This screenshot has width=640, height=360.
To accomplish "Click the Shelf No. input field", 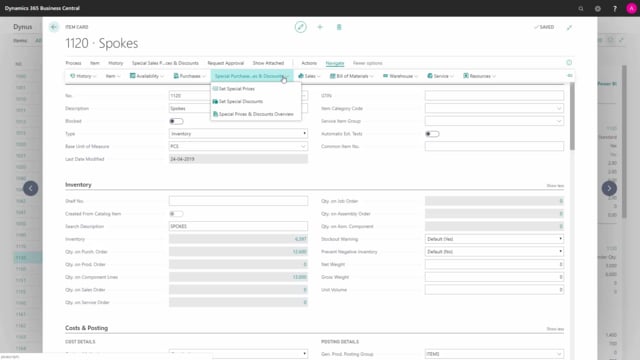I will tap(238, 201).
